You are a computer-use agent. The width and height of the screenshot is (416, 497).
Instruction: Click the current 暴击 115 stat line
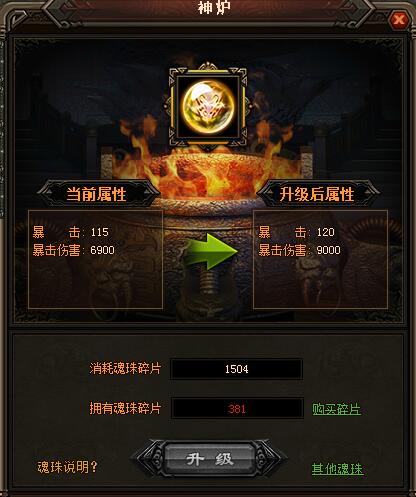[71, 232]
